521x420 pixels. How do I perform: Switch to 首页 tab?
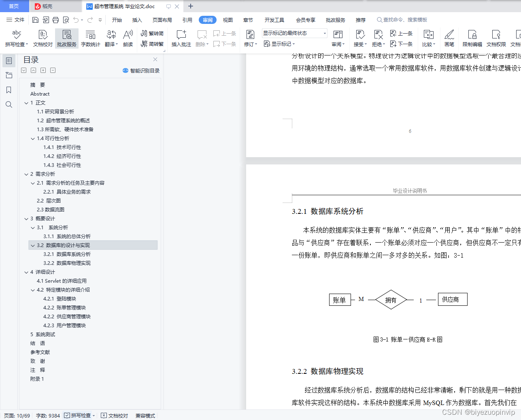14,6
